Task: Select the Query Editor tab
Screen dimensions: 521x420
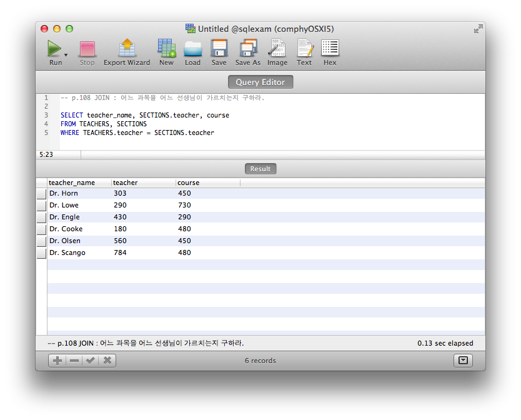Action: 260,82
